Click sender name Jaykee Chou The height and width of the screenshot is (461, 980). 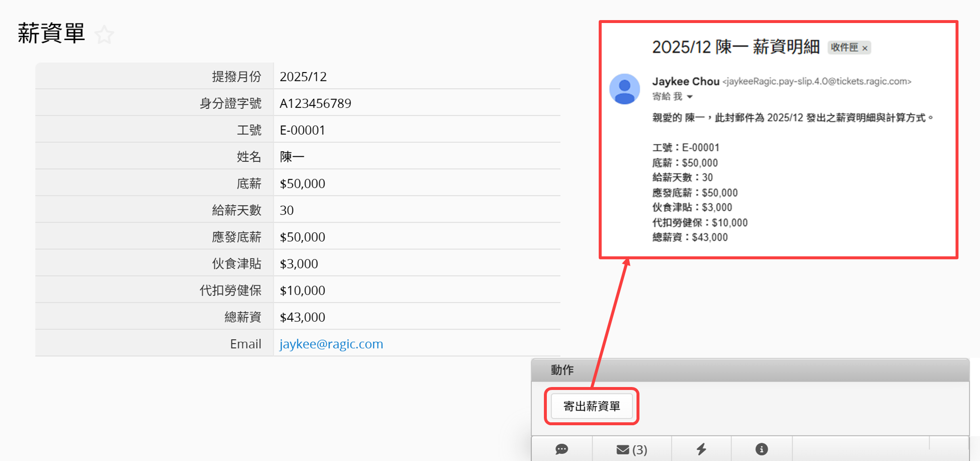[x=686, y=81]
